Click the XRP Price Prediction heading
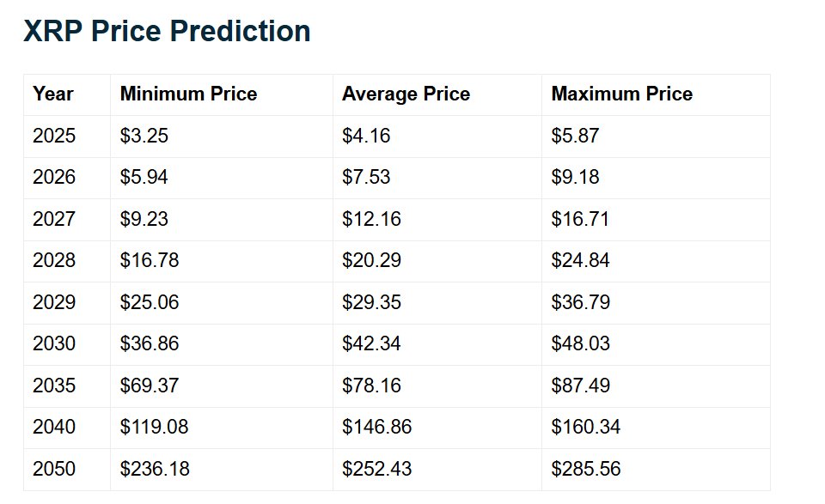Viewport: 825px width, 504px height. click(167, 31)
